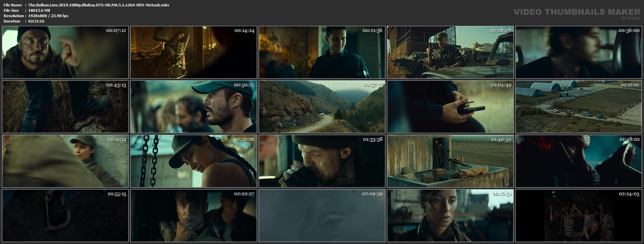
Task: Open the woman's portrait frame 02:16:51
Action: [x=450, y=216]
